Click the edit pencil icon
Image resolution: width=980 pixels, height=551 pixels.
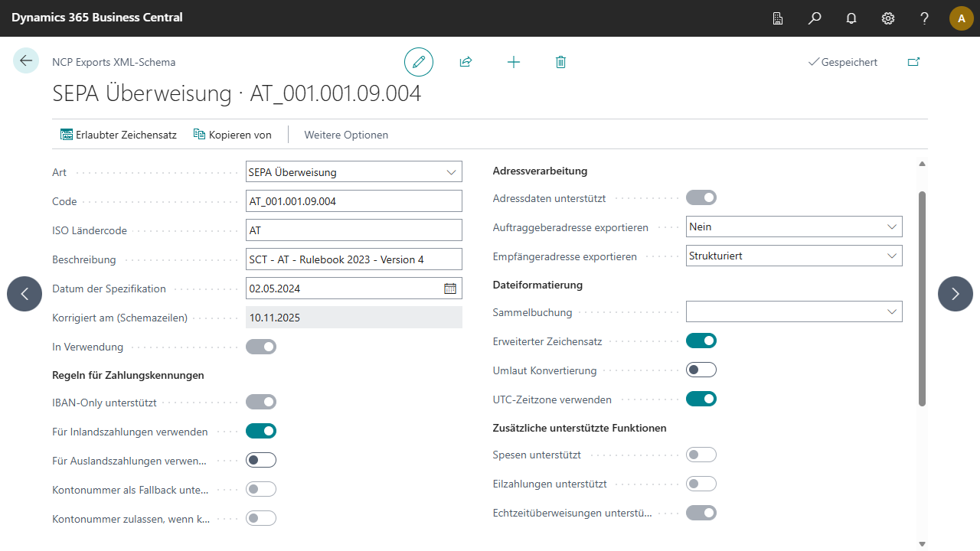tap(419, 62)
